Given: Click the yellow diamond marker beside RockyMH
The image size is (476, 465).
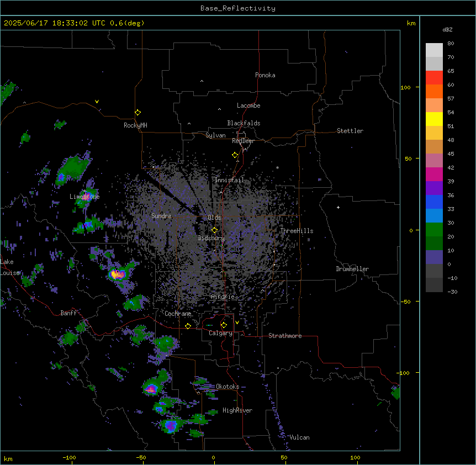Looking at the screenshot, I should (137, 113).
